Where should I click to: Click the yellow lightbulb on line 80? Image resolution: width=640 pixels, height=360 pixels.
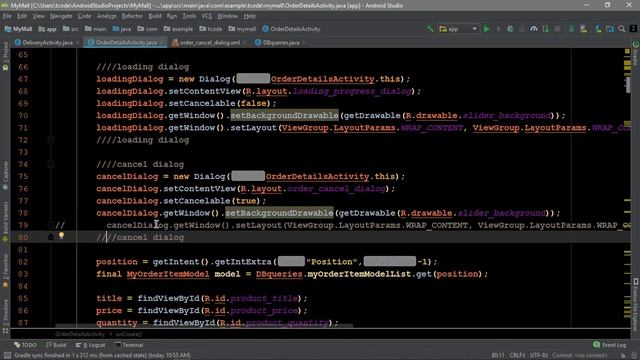tap(61, 236)
